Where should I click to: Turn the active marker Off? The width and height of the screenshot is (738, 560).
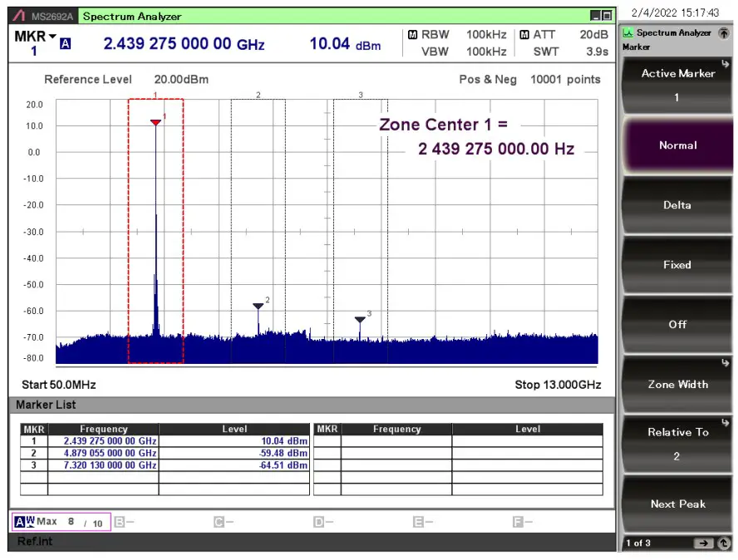677,324
